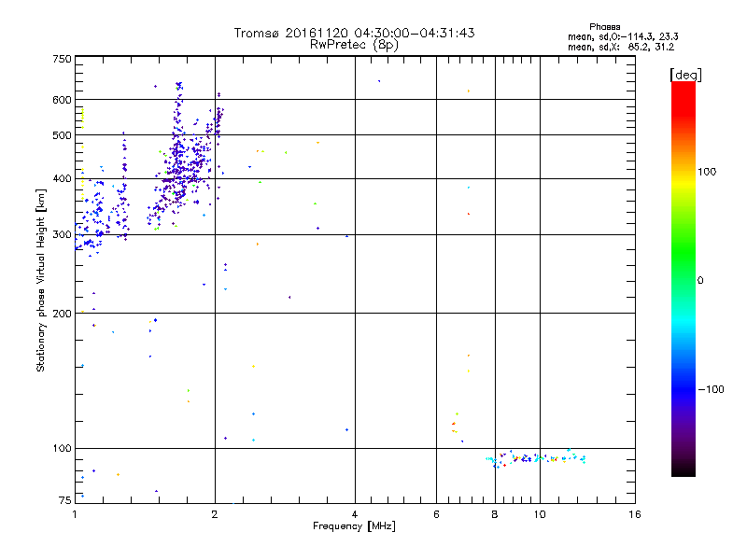Click the y-axis '600' tick label
This screenshot has height=560, width=747.
coord(62,100)
